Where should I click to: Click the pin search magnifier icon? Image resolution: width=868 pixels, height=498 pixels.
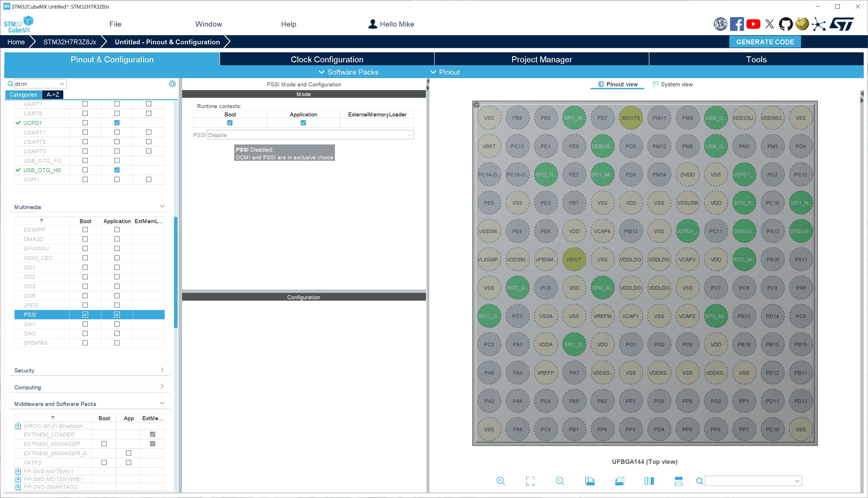coord(700,481)
